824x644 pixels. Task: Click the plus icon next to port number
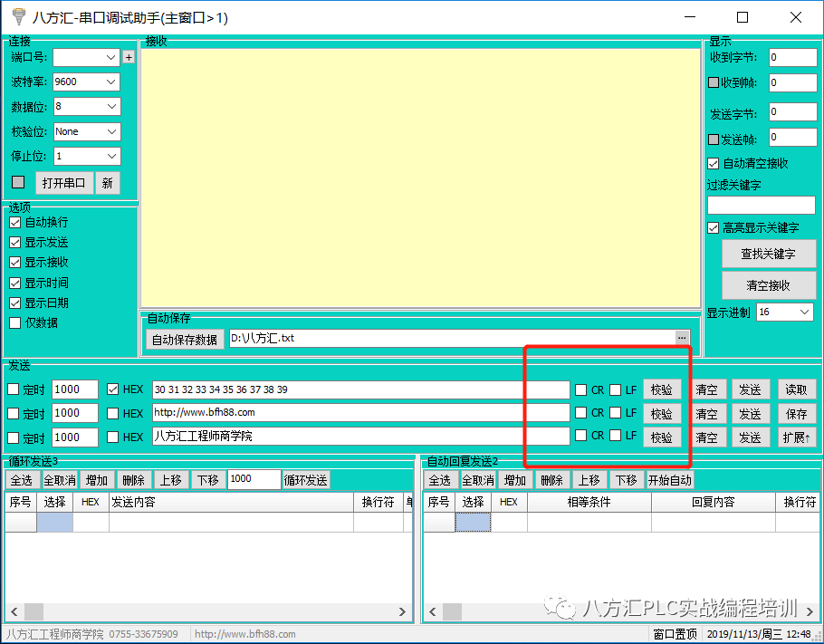pyautogui.click(x=129, y=57)
